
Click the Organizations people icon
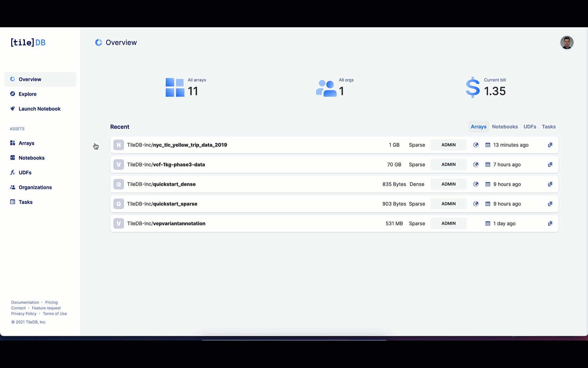[x=13, y=187]
